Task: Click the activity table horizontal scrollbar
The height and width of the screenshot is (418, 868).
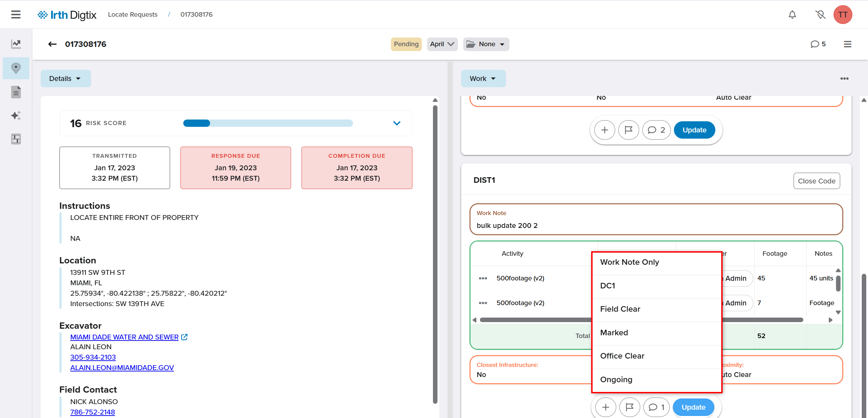Action: pos(536,320)
